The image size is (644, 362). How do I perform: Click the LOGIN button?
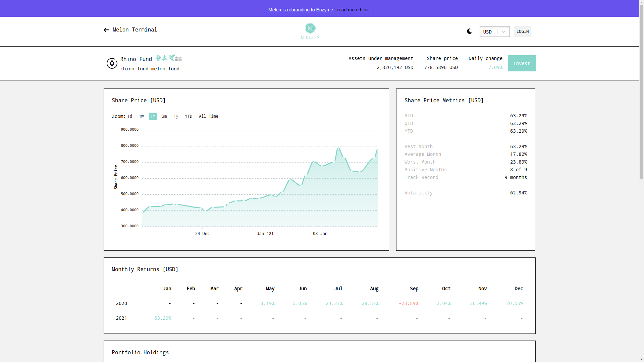(x=522, y=32)
